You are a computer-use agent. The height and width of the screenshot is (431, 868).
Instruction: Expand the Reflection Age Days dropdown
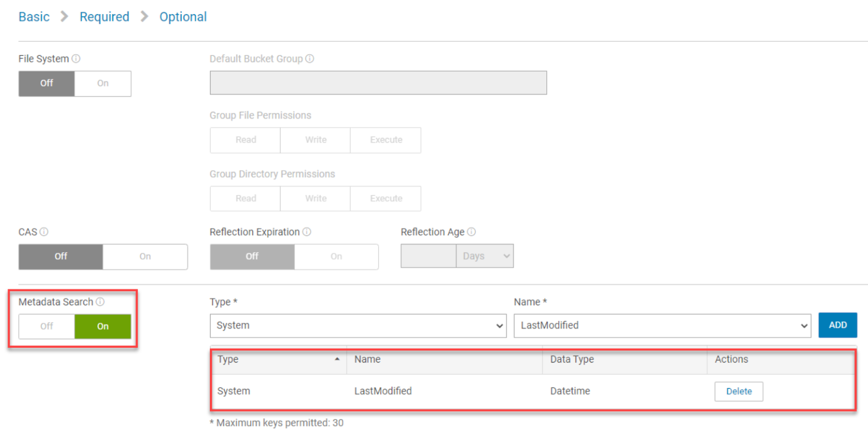[x=484, y=256]
